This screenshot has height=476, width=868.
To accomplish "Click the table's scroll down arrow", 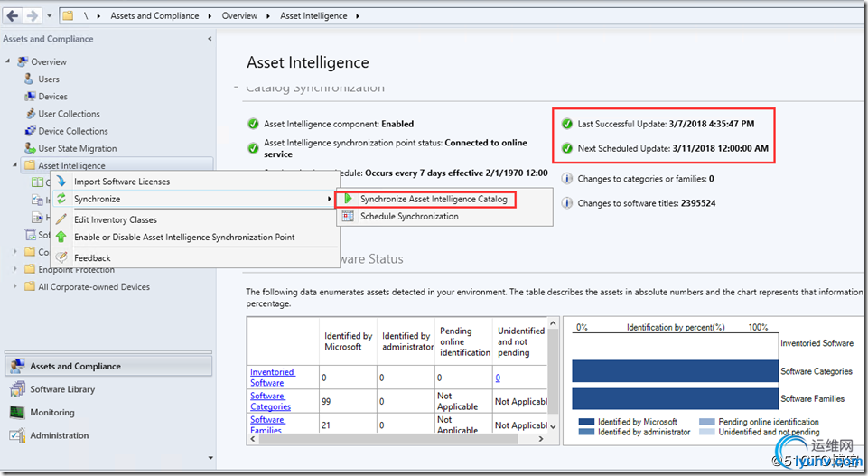I will [x=553, y=426].
